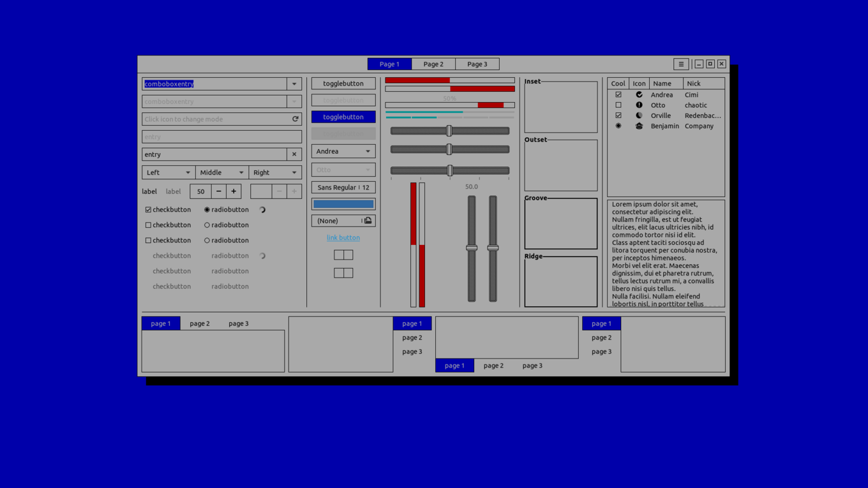The width and height of the screenshot is (868, 488).
Task: Click Benjamin's icon in the list row
Action: [x=639, y=126]
